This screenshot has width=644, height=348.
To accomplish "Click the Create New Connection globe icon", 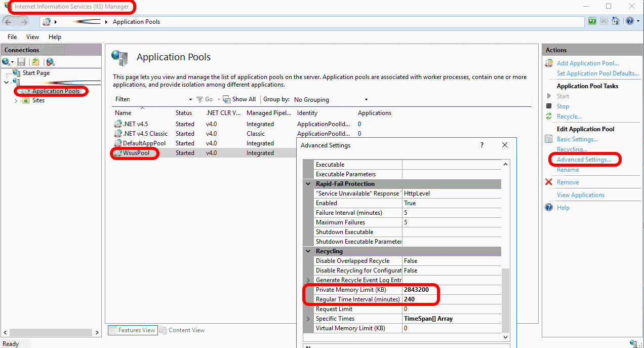I will [7, 62].
